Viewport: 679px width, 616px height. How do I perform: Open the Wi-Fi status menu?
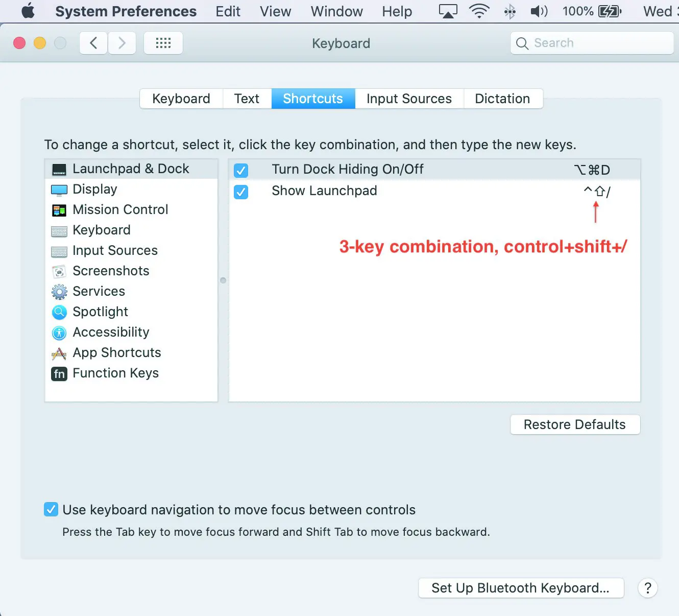point(479,11)
